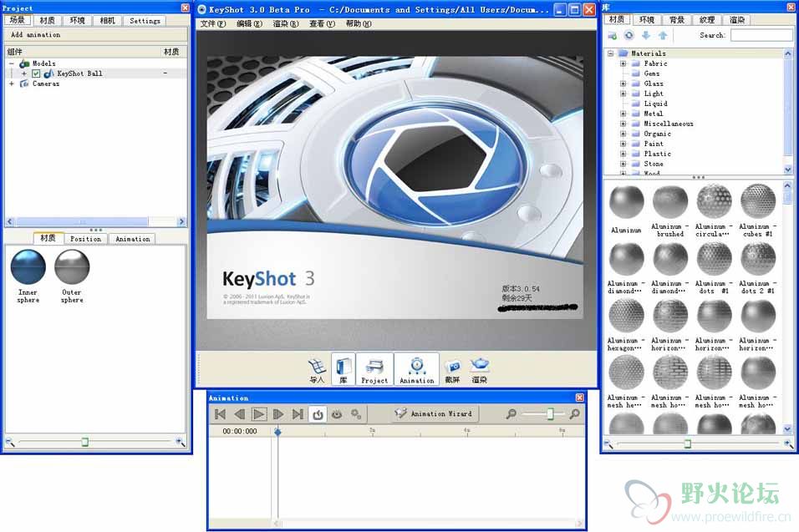
Task: Select the Liquid folder in the library tree
Action: 655,104
